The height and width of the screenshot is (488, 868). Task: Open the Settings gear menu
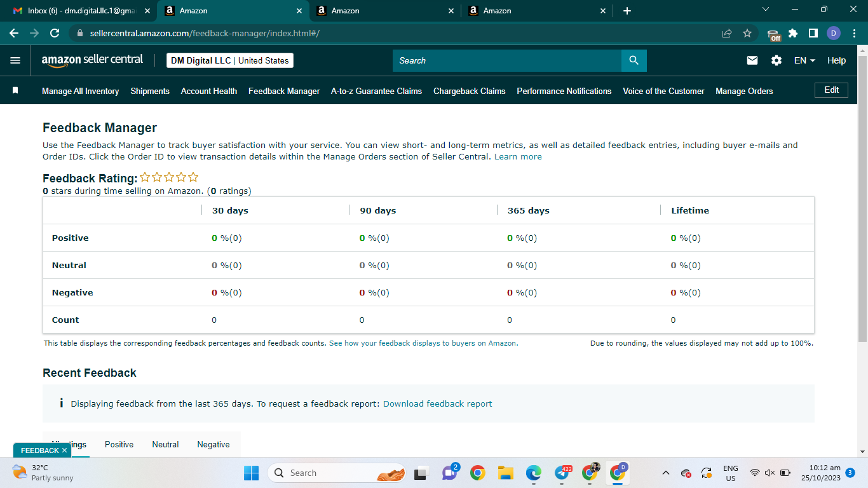pyautogui.click(x=776, y=60)
